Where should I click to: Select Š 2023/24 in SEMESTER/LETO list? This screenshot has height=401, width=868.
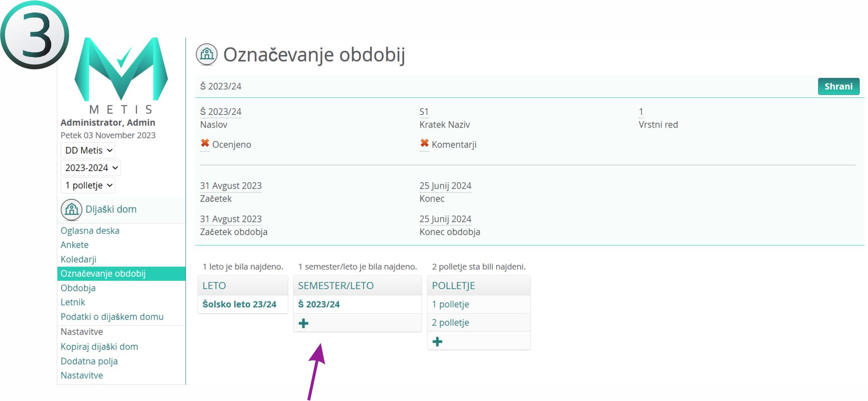pyautogui.click(x=319, y=305)
